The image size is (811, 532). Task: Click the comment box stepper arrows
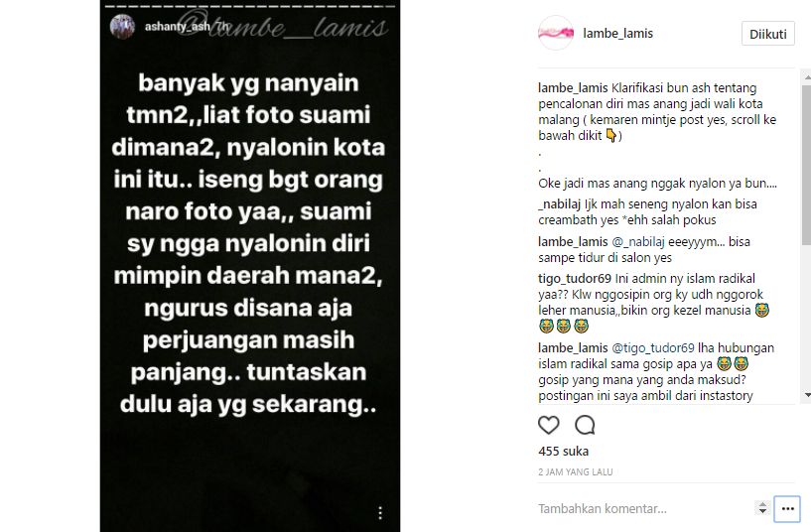[762, 508]
